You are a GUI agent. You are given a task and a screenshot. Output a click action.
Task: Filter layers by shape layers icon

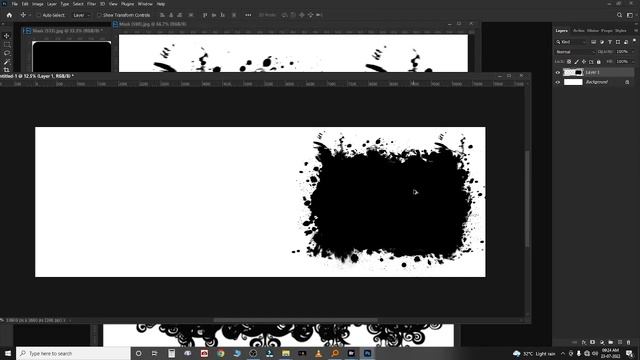618,42
